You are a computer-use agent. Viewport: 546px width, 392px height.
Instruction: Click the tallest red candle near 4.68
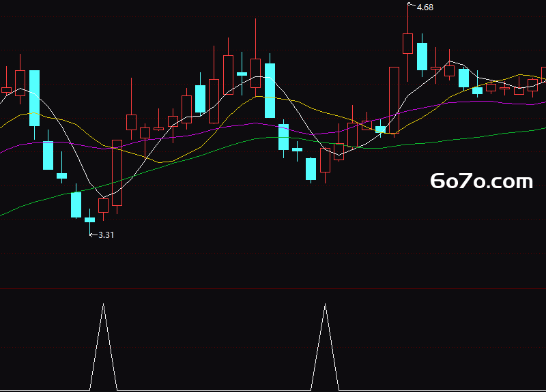click(x=407, y=44)
